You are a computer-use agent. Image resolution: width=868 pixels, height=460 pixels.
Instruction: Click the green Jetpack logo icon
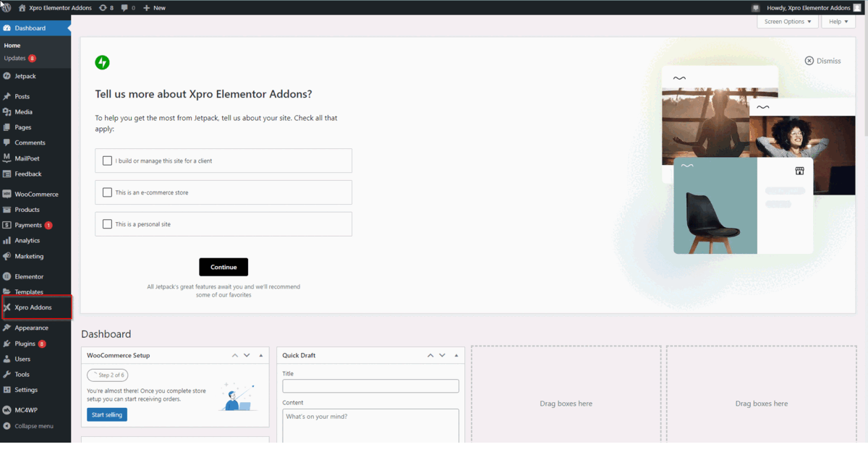102,63
